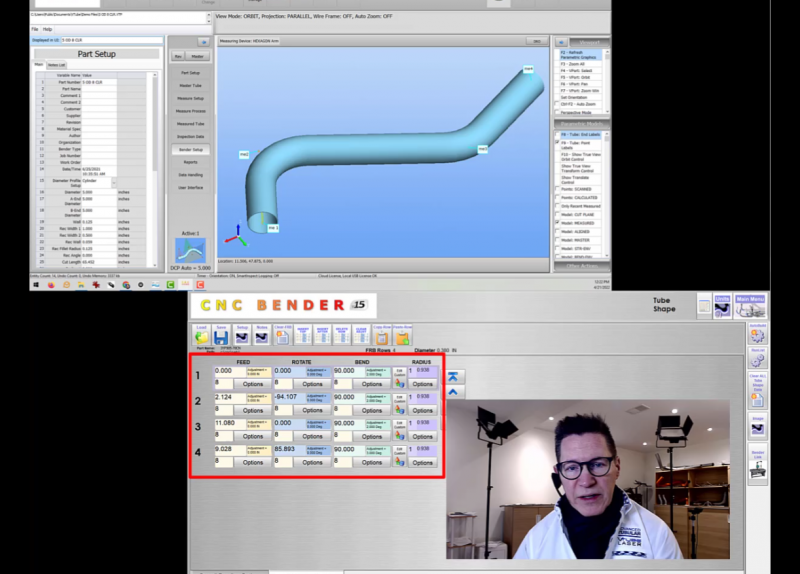Open Firefox from the taskbar
Image resolution: width=800 pixels, height=574 pixels.
[51, 285]
